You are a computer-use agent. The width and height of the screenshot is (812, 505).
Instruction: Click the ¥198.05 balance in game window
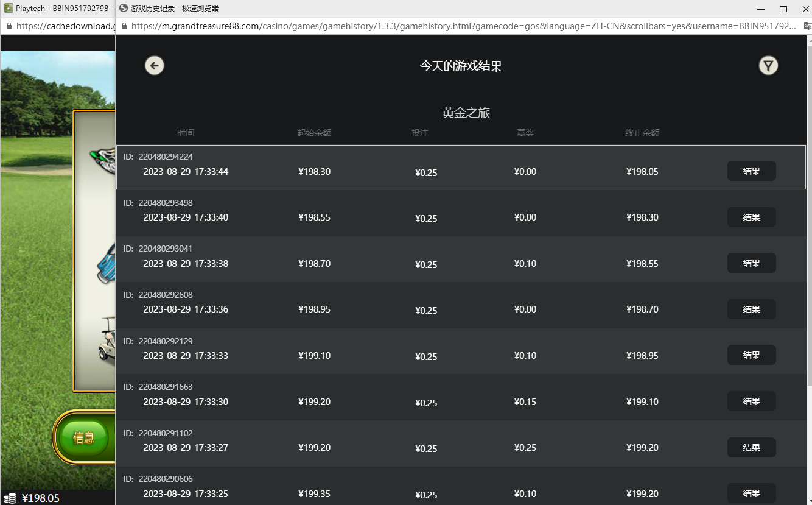click(x=40, y=498)
